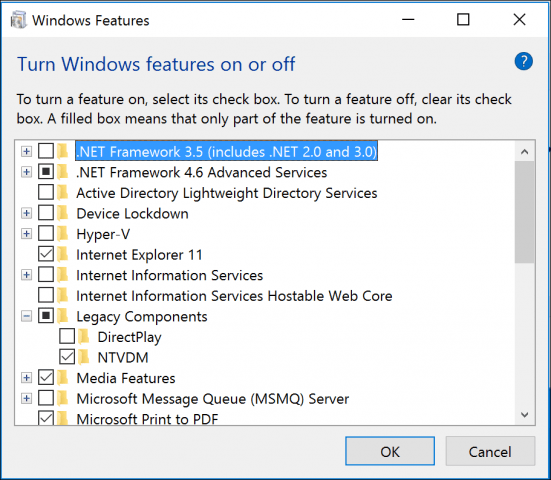The width and height of the screenshot is (551, 480).
Task: Click the folder icon beside Hyper-V
Action: click(x=63, y=234)
